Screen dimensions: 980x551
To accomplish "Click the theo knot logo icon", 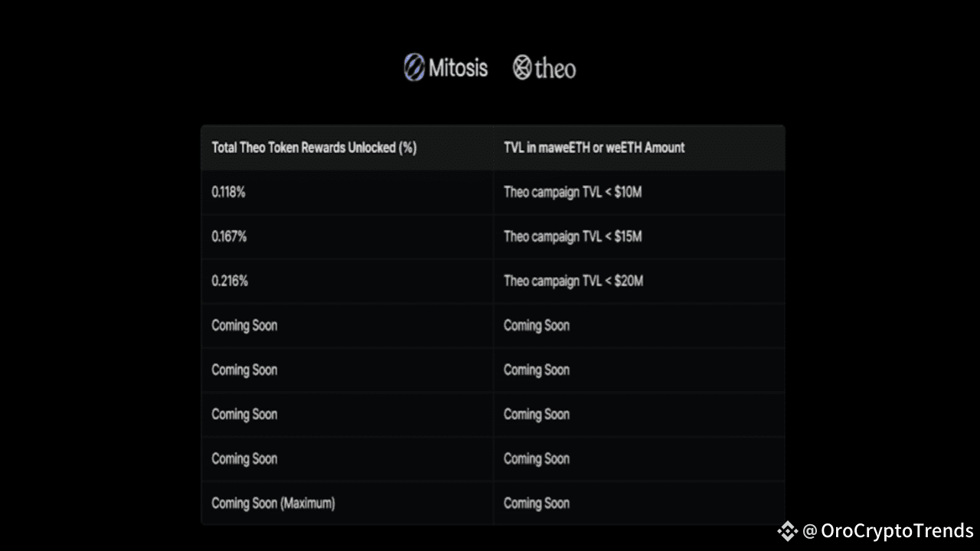I will tap(522, 68).
